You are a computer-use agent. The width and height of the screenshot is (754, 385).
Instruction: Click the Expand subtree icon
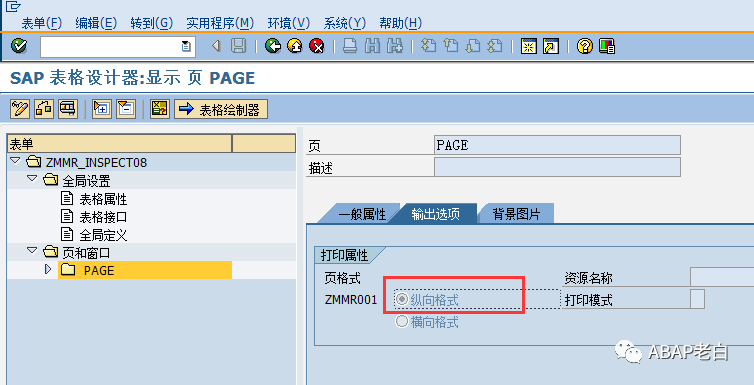click(101, 109)
